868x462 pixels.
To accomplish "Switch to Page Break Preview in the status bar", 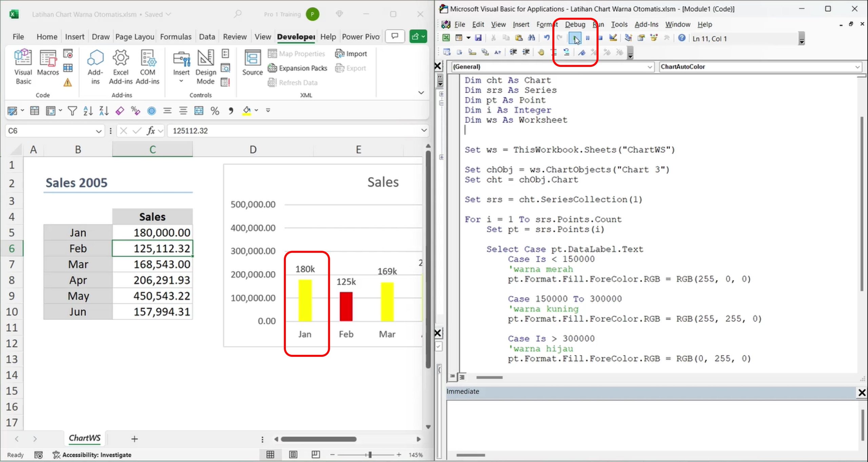I will (315, 455).
